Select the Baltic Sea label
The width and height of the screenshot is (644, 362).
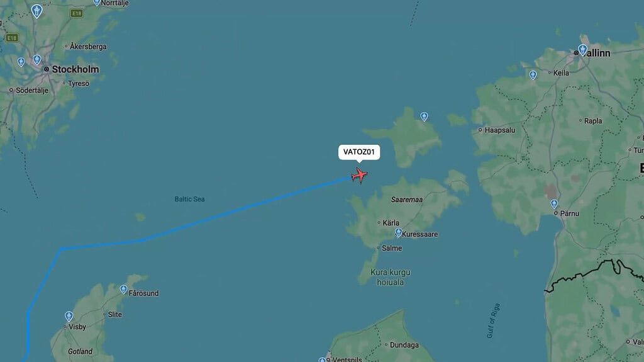(189, 199)
